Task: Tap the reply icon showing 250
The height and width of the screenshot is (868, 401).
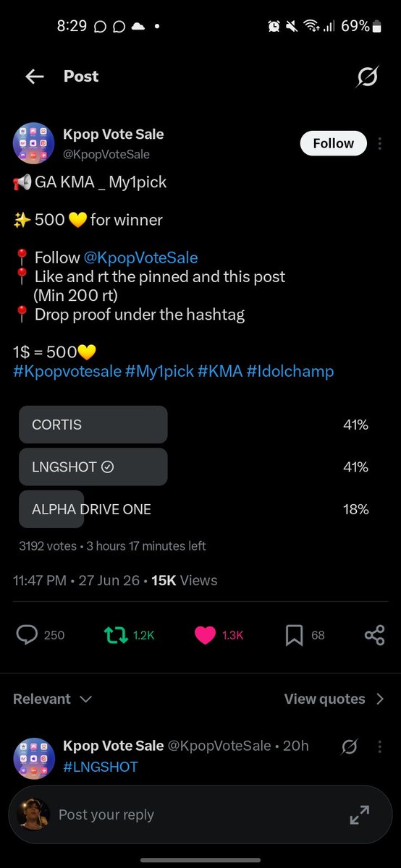Action: click(27, 635)
